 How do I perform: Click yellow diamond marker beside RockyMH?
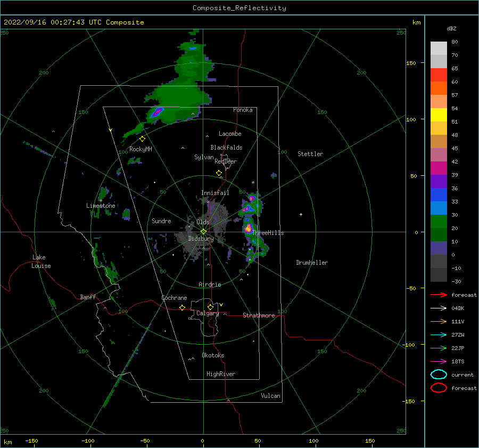pyautogui.click(x=142, y=139)
